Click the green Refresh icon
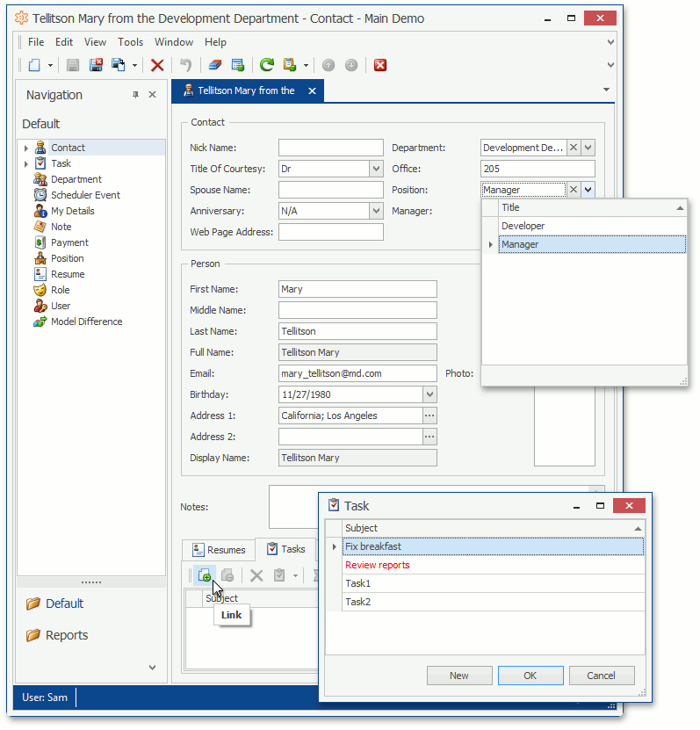Viewport: 700px width, 730px height. (267, 65)
